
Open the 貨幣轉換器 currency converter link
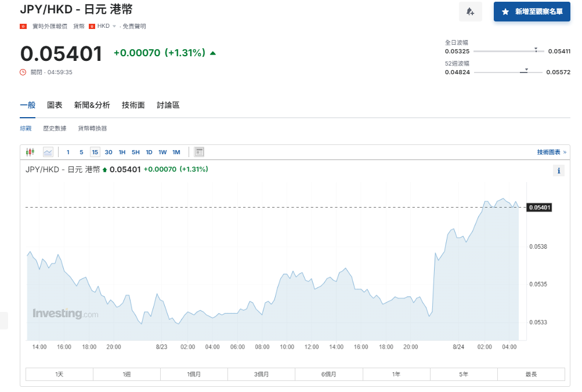point(92,128)
